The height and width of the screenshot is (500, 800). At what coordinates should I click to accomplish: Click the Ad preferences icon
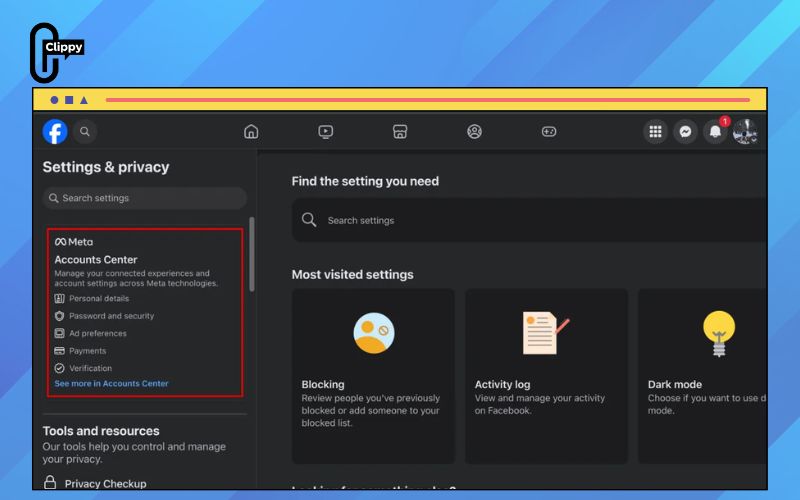[60, 333]
